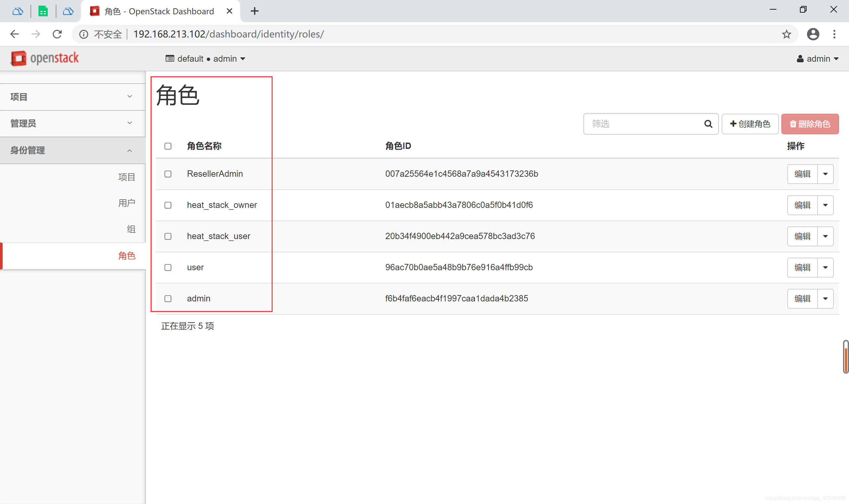The image size is (849, 504).
Task: Expand the 编辑 dropdown for heat_stack_user role
Action: tap(825, 236)
